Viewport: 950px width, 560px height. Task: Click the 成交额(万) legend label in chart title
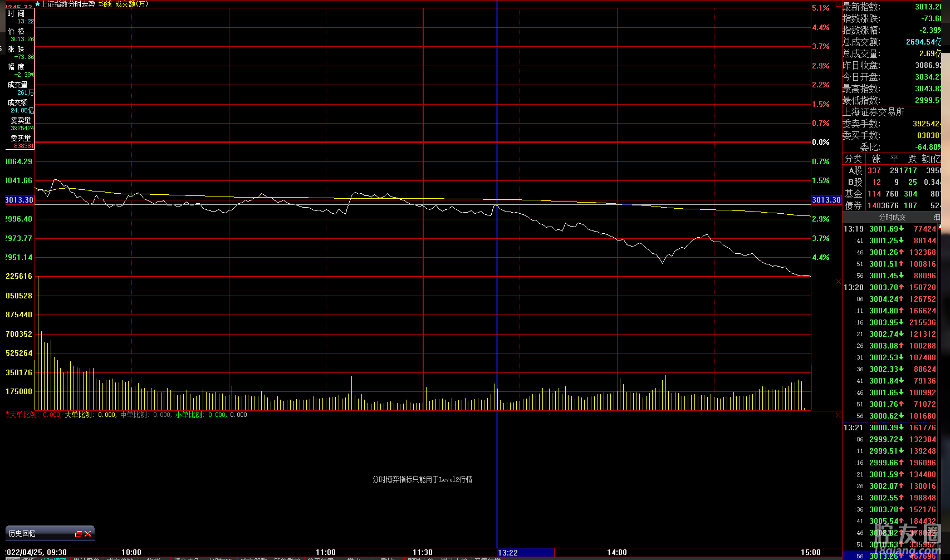coord(131,4)
